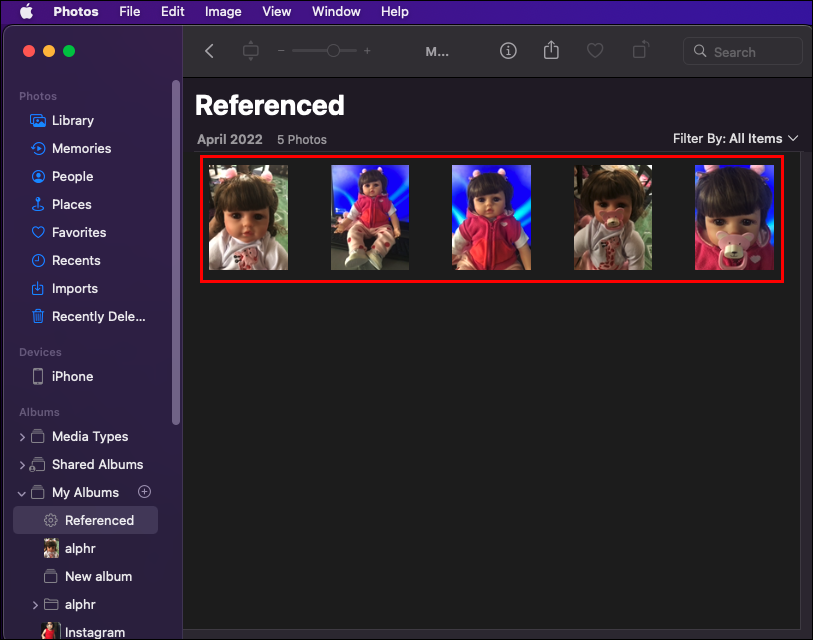Expand the Shared Albums group

pos(22,465)
